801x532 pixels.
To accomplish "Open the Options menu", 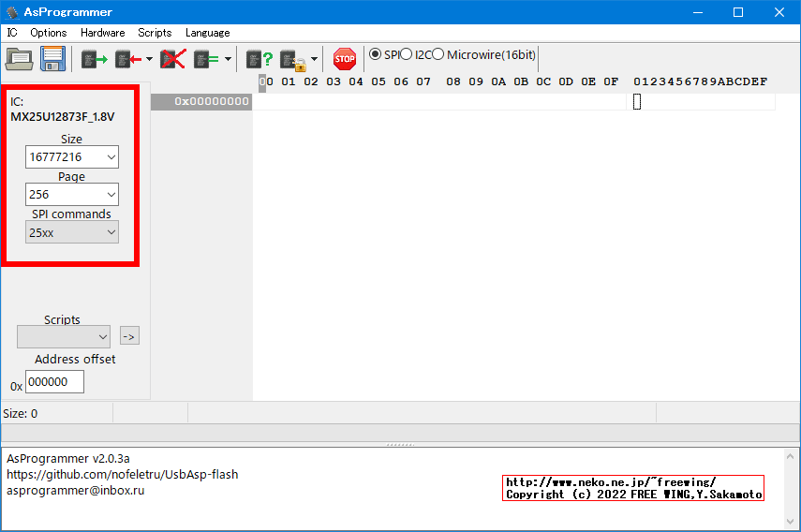I will pyautogui.click(x=49, y=33).
